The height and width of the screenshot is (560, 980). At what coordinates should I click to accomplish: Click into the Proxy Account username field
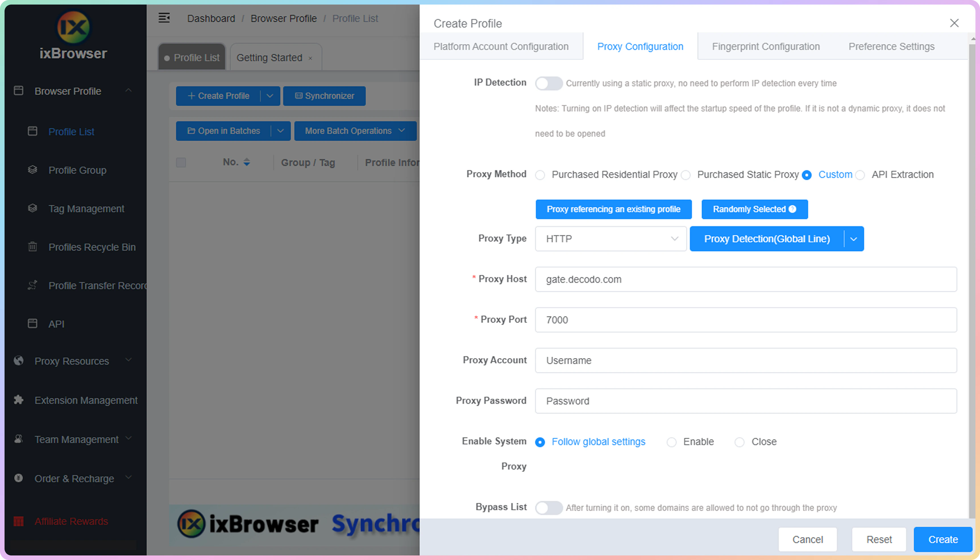click(746, 360)
